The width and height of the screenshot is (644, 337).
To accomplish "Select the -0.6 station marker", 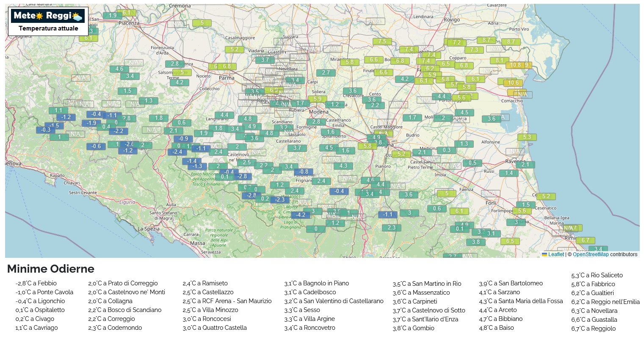I will pos(96,146).
